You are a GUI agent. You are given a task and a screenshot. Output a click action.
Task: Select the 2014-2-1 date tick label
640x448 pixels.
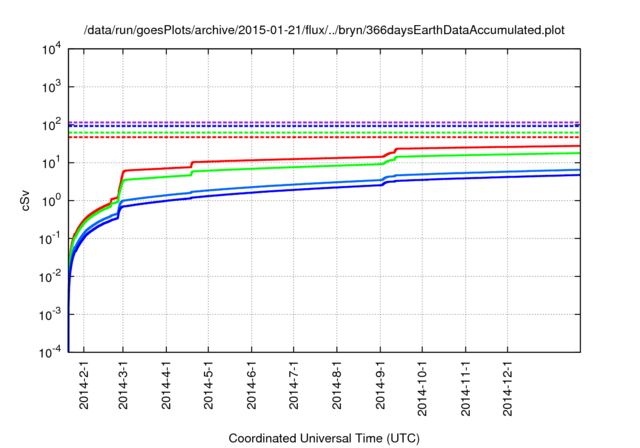pyautogui.click(x=82, y=387)
